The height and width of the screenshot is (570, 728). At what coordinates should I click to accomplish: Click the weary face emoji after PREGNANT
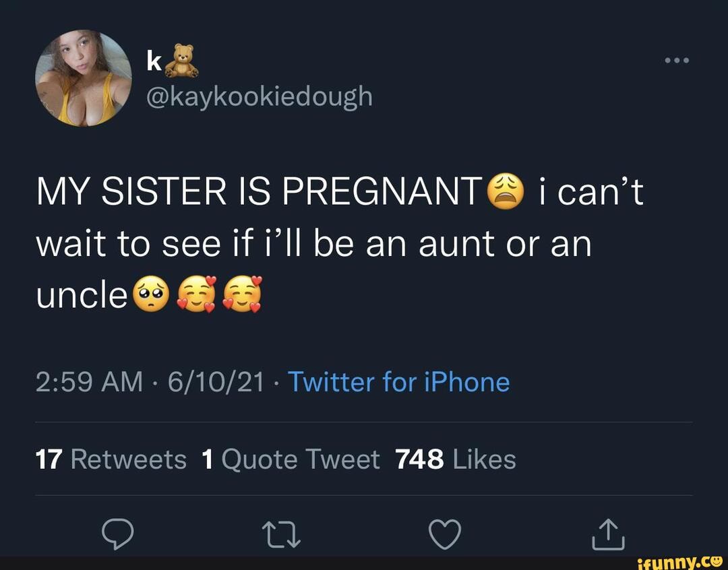[x=504, y=192]
